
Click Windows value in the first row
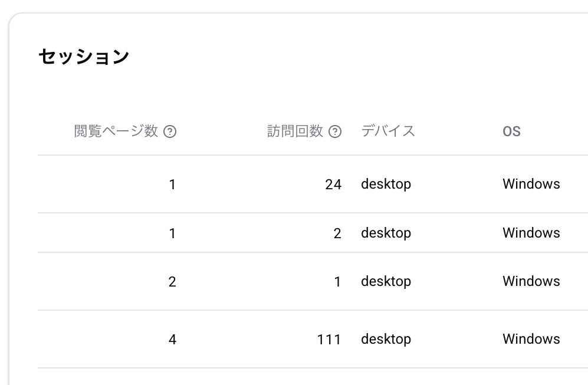530,184
